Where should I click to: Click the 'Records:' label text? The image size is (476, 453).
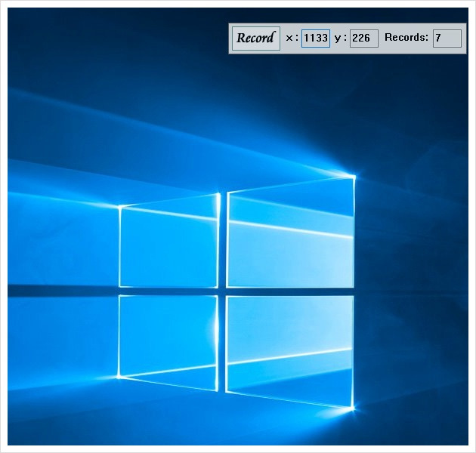406,37
